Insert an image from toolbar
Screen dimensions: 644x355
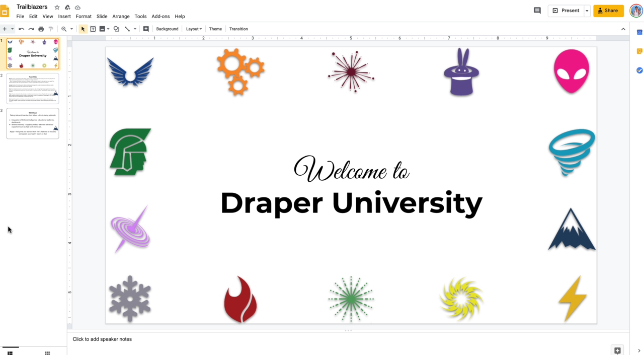click(x=102, y=29)
